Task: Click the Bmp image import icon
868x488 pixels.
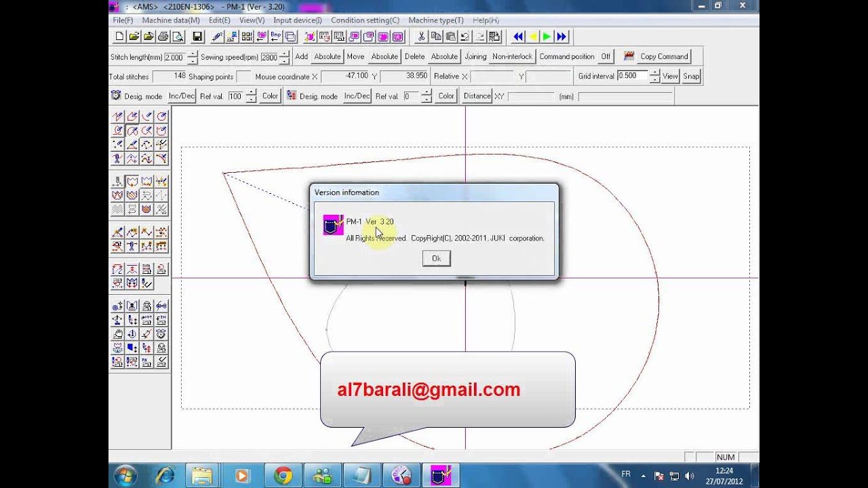Action: pyautogui.click(x=276, y=37)
